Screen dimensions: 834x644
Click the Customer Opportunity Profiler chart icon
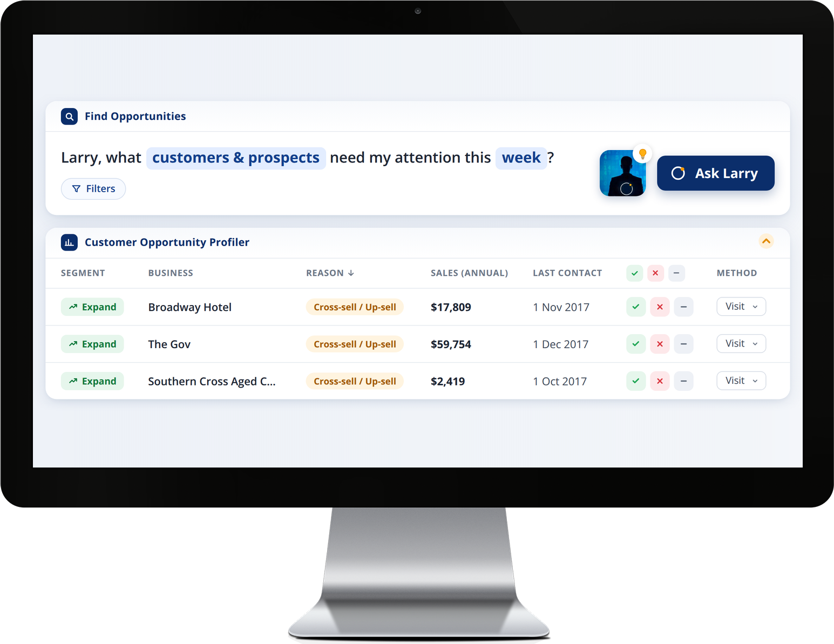(x=69, y=242)
